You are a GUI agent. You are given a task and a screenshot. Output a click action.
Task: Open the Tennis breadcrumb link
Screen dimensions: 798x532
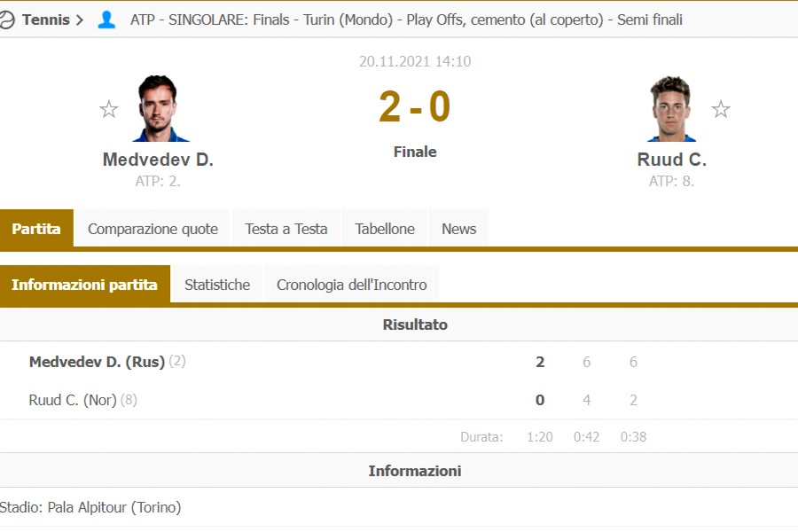[x=46, y=20]
